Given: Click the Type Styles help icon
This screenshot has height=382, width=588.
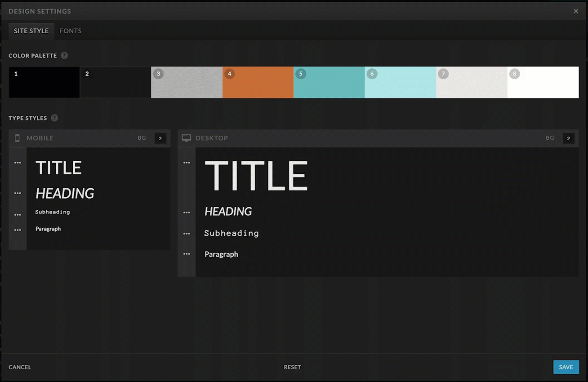Looking at the screenshot, I should pyautogui.click(x=54, y=118).
